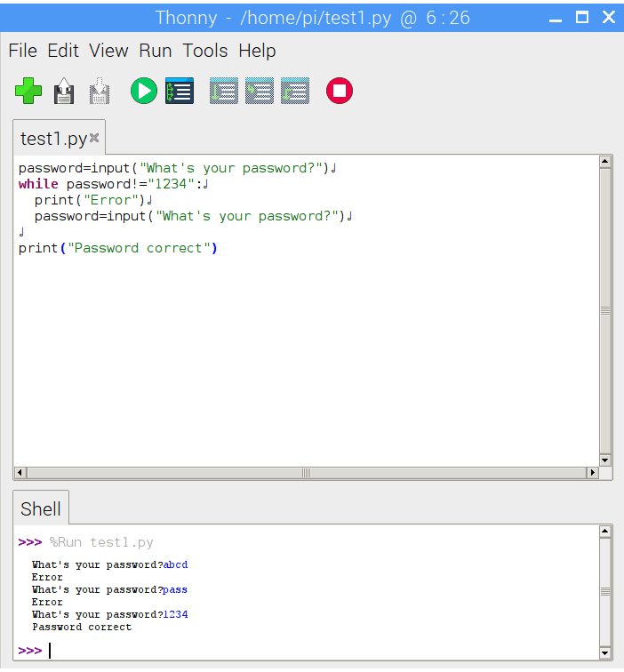Click the editor horizontal scrollbar left arrow
Screen dimensions: 624x672
click(20, 472)
